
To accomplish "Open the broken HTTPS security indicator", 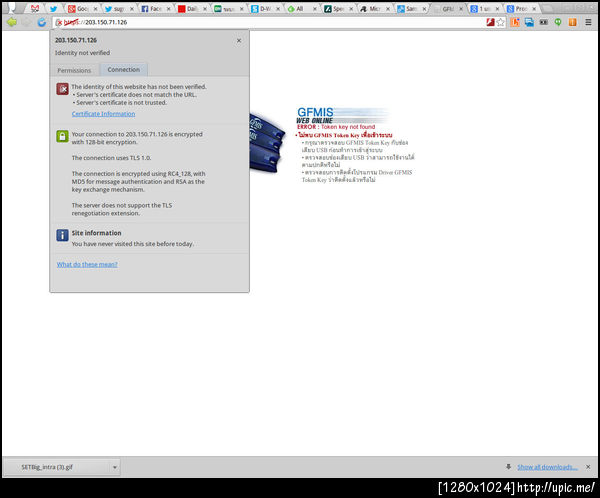I will pyautogui.click(x=59, y=23).
